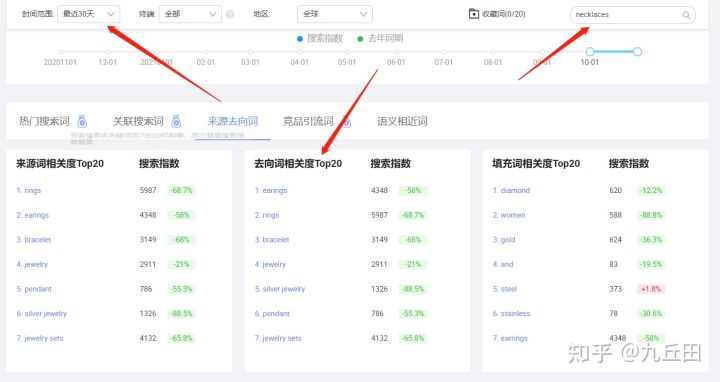
Task: Open 'and' in the 填充词 list
Action: click(503, 264)
